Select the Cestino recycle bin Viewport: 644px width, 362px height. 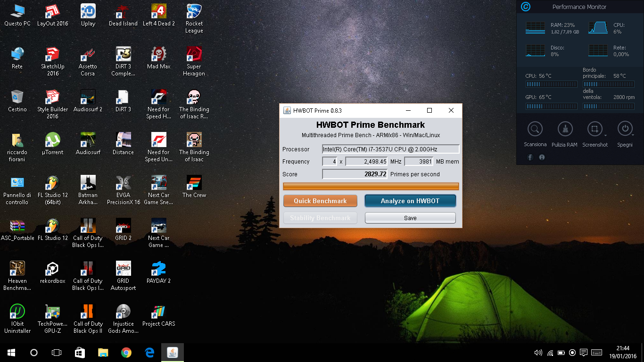click(17, 101)
